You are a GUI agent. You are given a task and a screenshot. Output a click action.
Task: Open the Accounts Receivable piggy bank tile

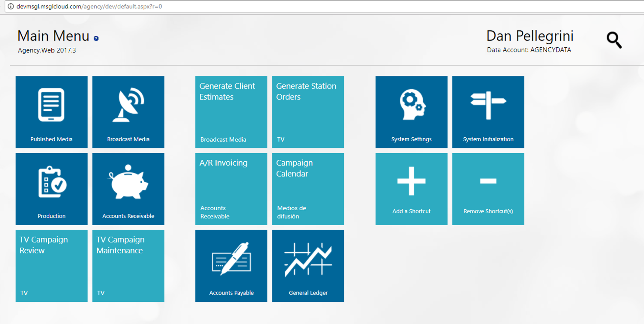[x=128, y=189]
